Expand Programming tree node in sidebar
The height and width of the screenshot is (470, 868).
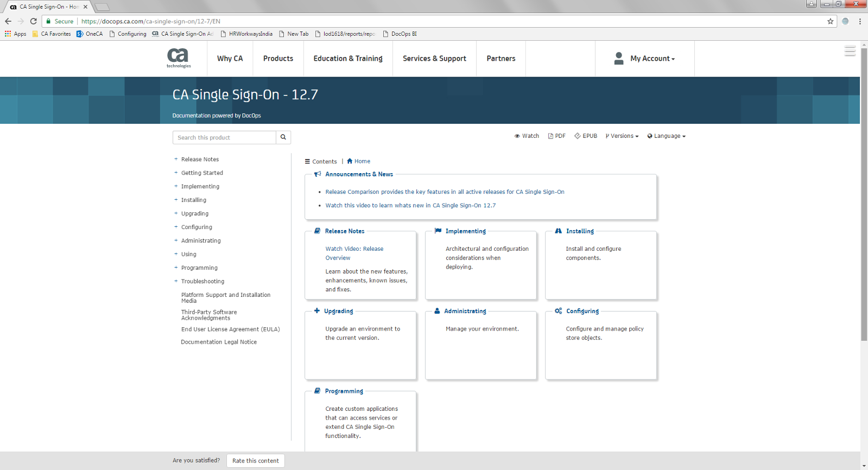pyautogui.click(x=176, y=268)
